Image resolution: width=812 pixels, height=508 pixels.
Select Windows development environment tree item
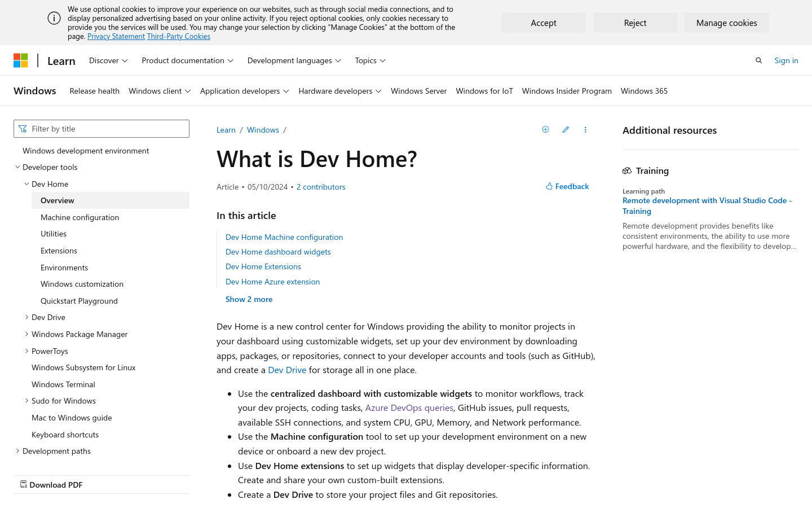(x=86, y=151)
